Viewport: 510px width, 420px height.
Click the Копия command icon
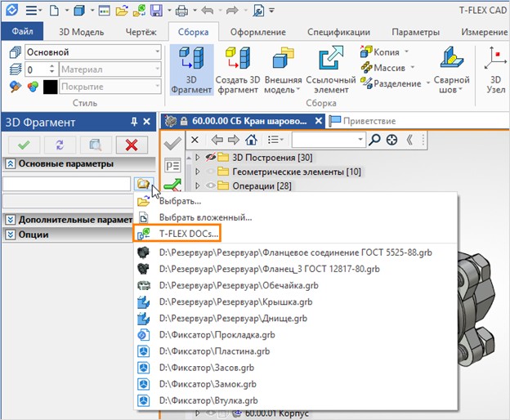(x=366, y=51)
